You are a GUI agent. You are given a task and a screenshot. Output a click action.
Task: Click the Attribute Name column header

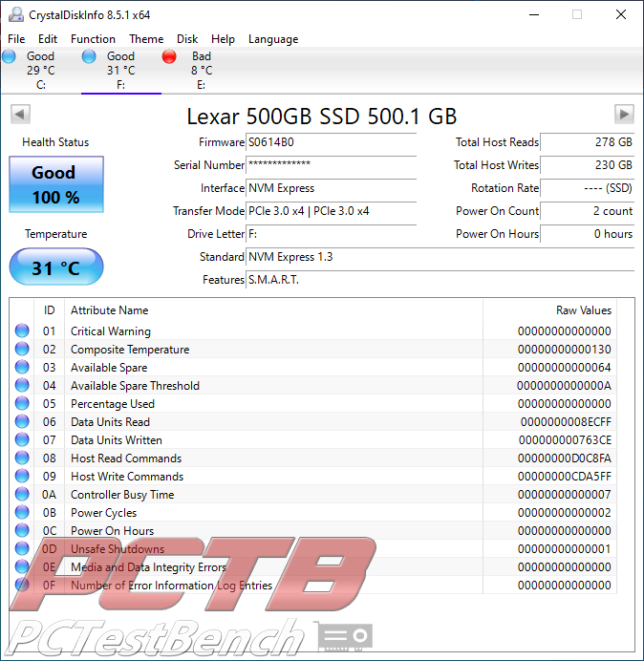pyautogui.click(x=273, y=310)
